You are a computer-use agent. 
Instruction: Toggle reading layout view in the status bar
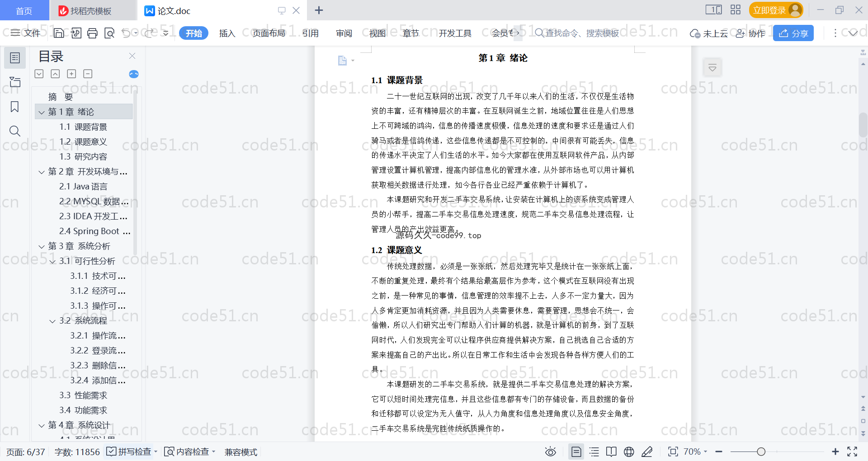point(611,452)
